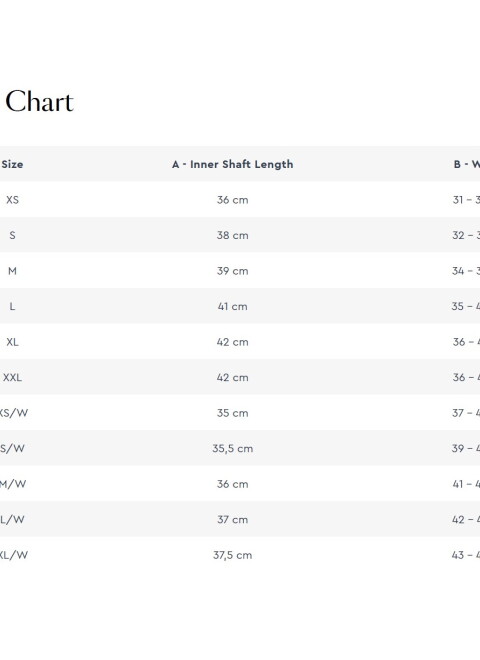This screenshot has width=480, height=660.
Task: Click the S/W size label
Action: (x=12, y=448)
